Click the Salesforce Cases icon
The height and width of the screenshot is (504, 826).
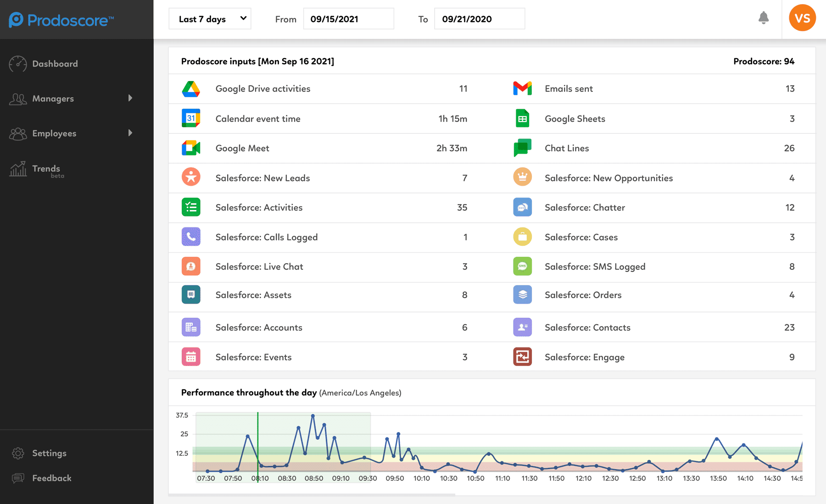[x=522, y=237]
